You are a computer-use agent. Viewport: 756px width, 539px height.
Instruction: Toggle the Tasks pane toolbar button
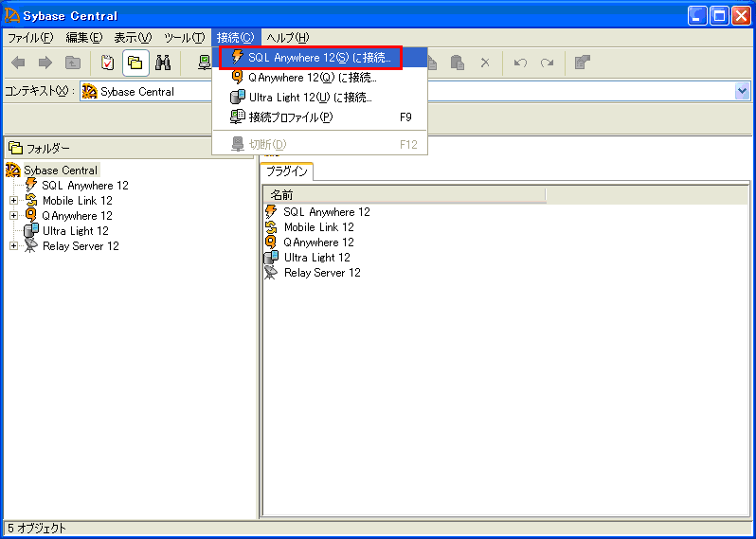[108, 63]
